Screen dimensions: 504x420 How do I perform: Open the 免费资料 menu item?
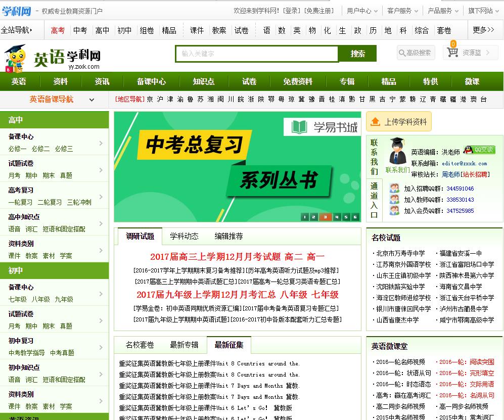coord(298,81)
